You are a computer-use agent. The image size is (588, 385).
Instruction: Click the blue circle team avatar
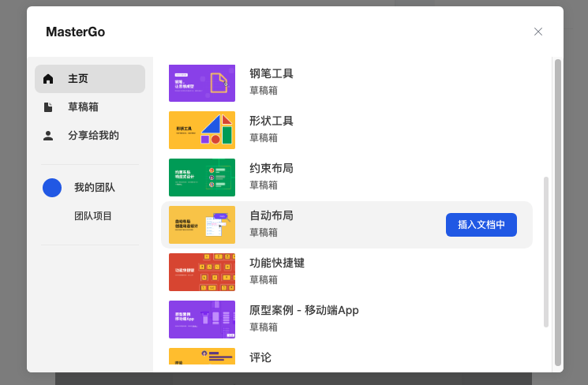(x=52, y=188)
